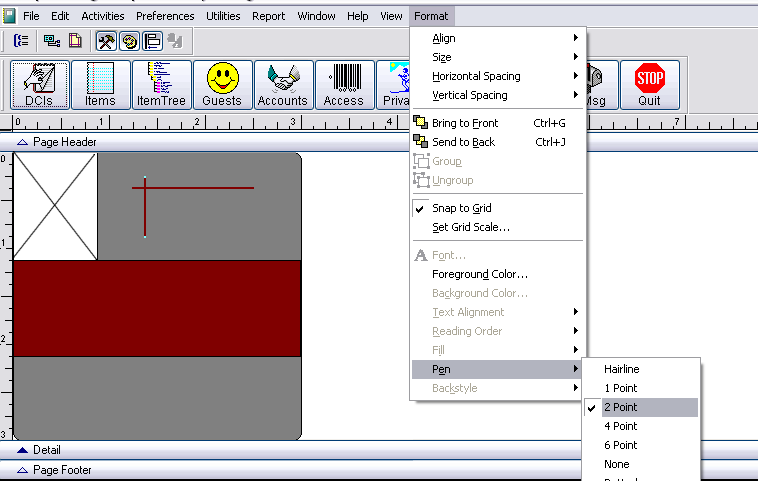The width and height of the screenshot is (758, 481).
Task: Open the Activities menu
Action: coord(102,16)
